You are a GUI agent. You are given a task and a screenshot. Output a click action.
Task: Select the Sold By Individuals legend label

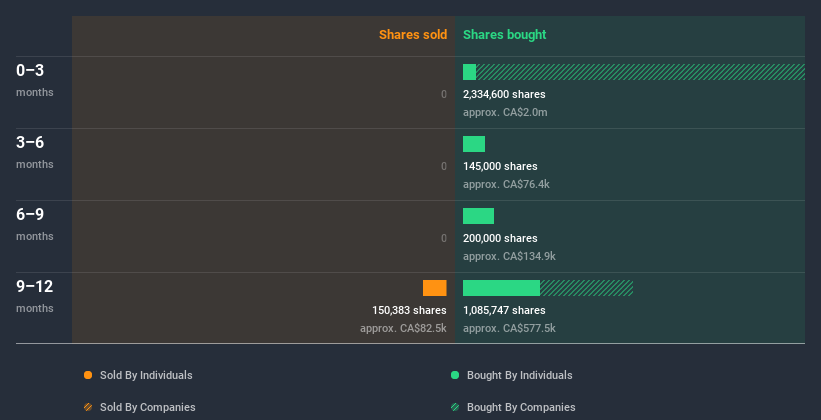coord(146,375)
